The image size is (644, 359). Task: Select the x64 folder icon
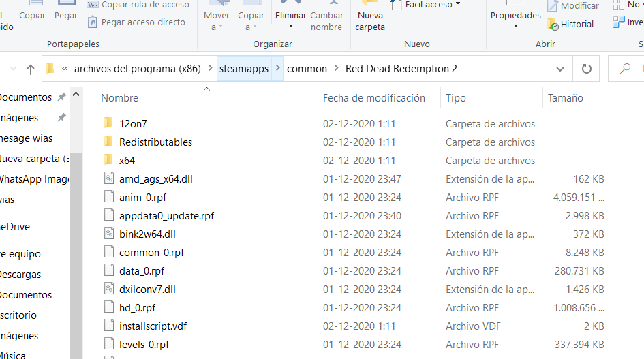[108, 160]
